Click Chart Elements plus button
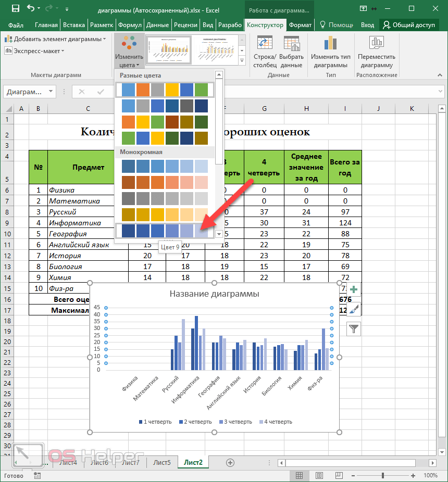 354,289
